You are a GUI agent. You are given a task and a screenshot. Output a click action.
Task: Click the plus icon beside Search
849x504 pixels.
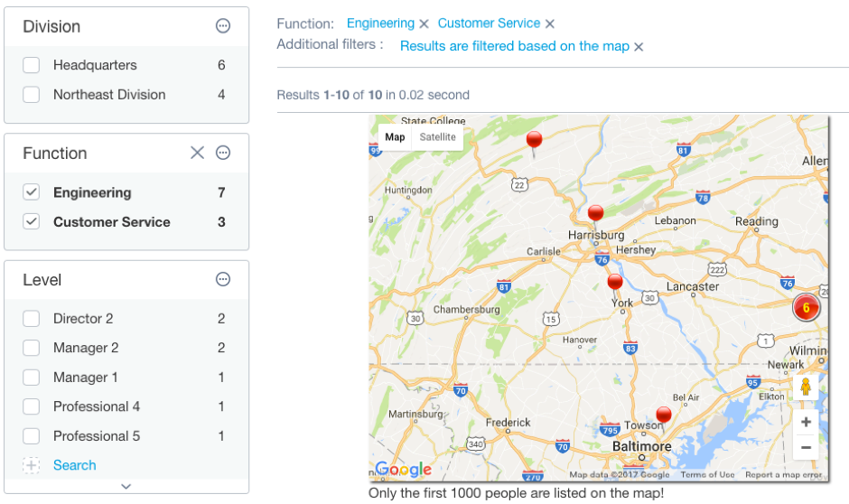coord(32,465)
